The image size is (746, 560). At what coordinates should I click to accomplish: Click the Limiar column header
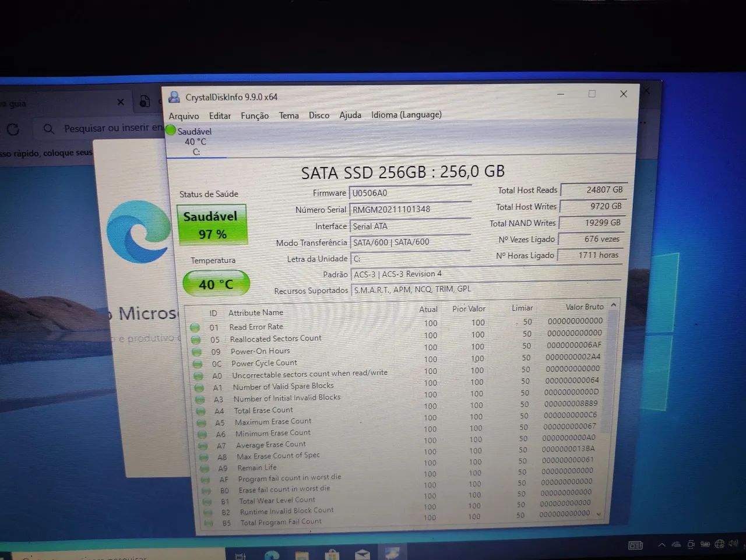[x=522, y=308]
